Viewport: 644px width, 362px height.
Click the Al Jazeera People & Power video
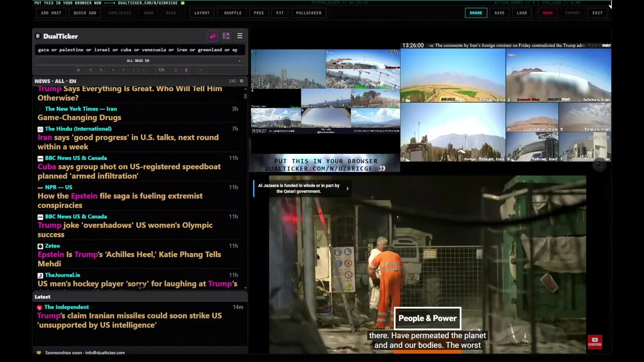[x=428, y=264]
